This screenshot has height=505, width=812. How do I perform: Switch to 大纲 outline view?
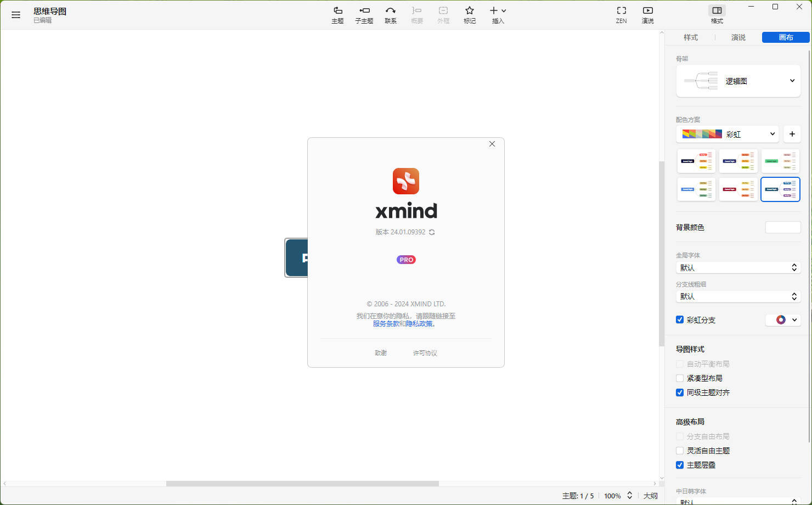click(650, 495)
